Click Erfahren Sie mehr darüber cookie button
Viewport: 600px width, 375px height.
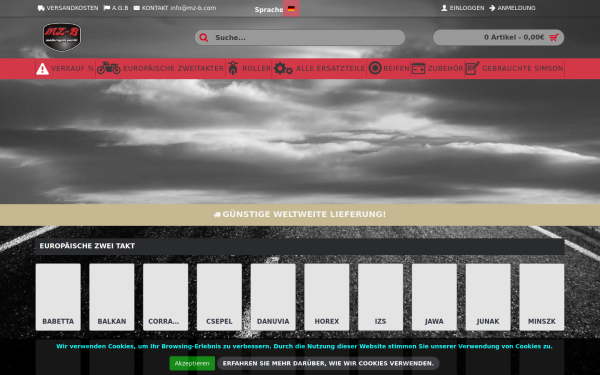tap(328, 363)
